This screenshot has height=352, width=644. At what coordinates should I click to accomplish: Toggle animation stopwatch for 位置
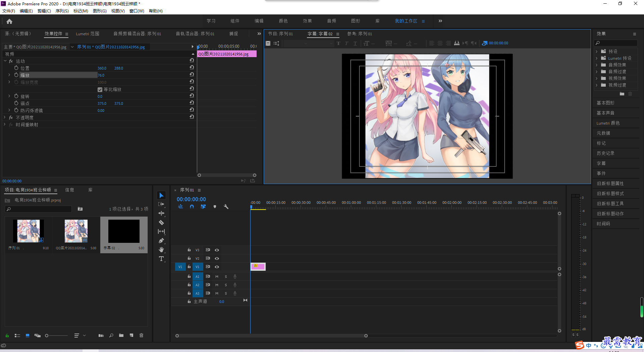(16, 68)
